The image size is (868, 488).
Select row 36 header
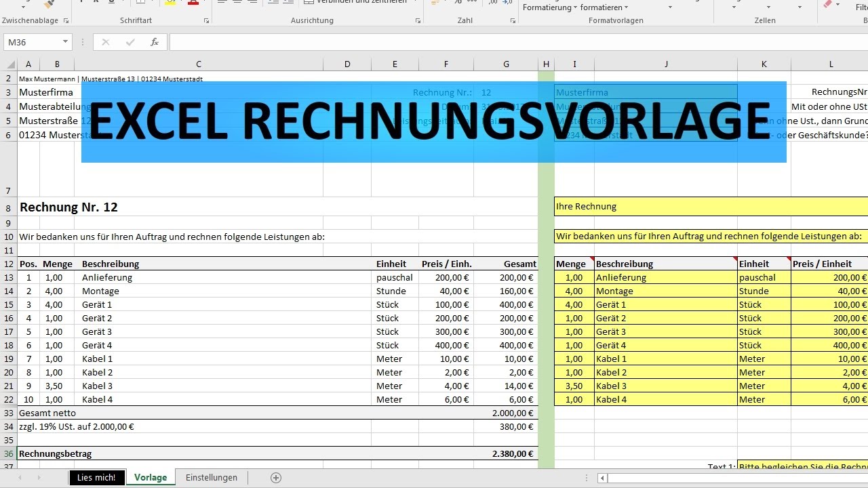(8, 453)
